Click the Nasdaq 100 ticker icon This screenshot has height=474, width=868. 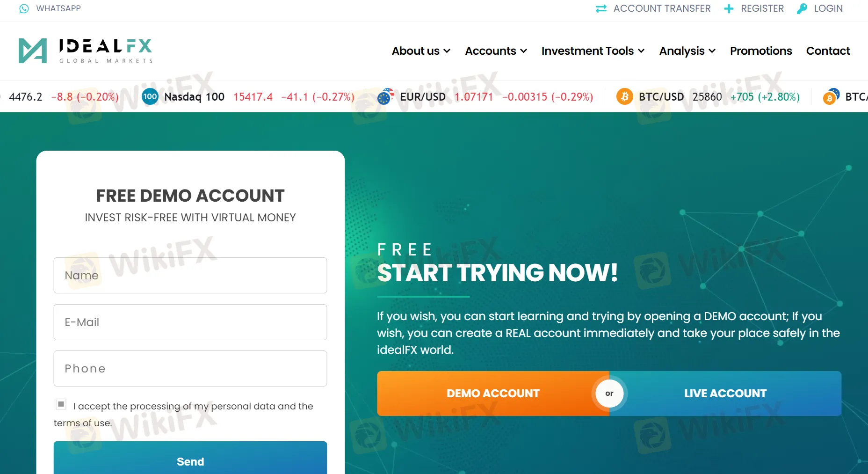(x=150, y=97)
